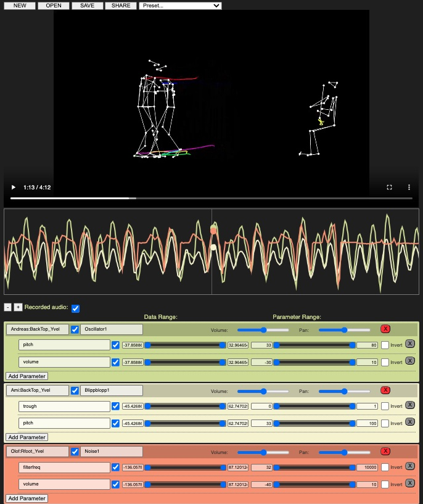This screenshot has width=423, height=504.
Task: Click the minus button above the sound list
Action: 8,307
